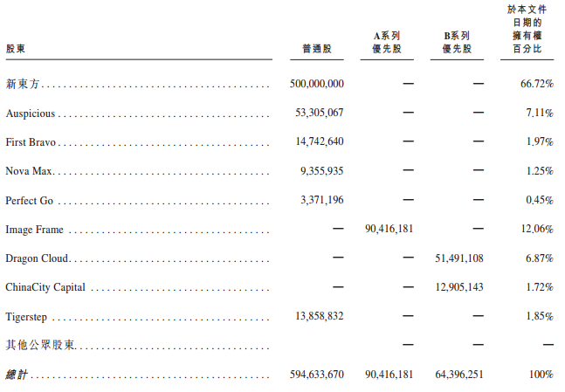The height and width of the screenshot is (392, 565).
Task: Click the Perfect Go row label
Action: click(x=29, y=200)
